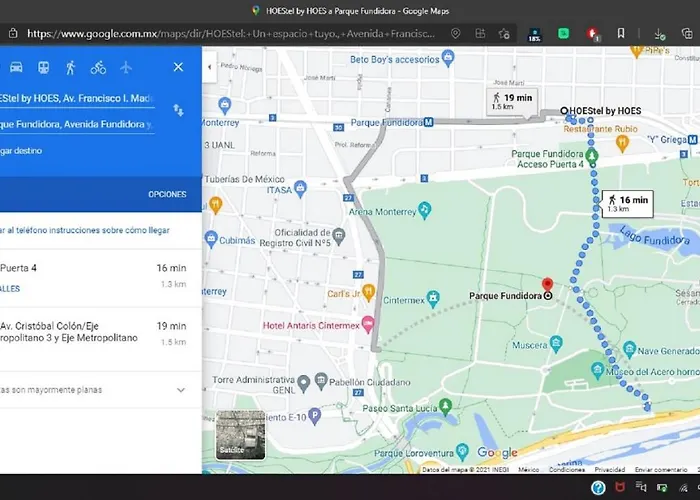Select public transit bus icon
Image resolution: width=700 pixels, height=500 pixels.
(43, 67)
